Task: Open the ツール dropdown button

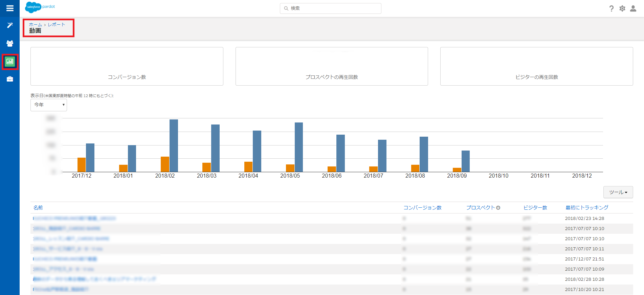Action: pos(618,192)
